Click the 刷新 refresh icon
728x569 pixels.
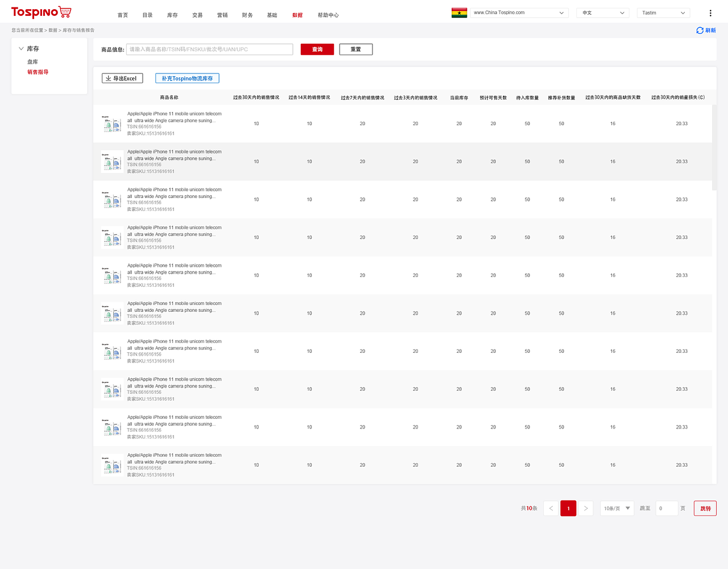[x=700, y=30]
